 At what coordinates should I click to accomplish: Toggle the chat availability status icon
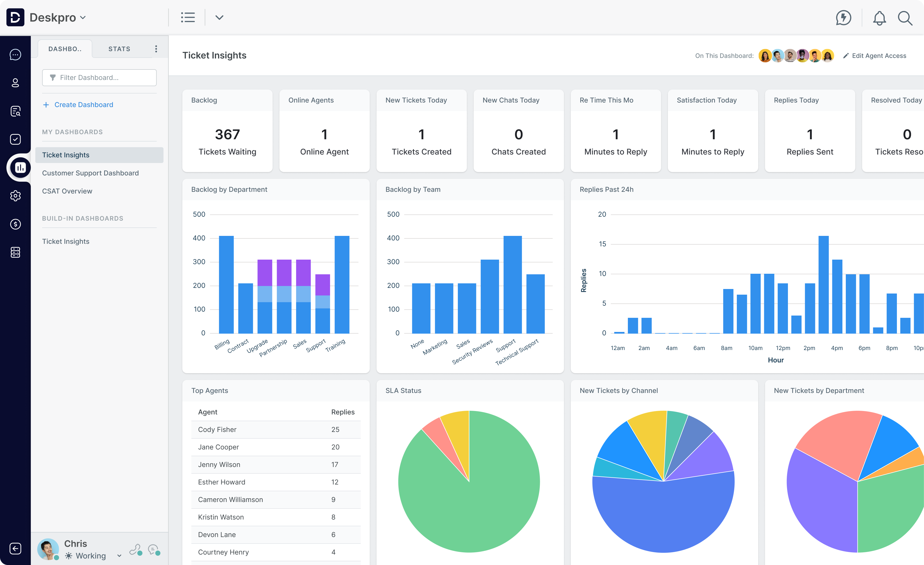pos(154,550)
